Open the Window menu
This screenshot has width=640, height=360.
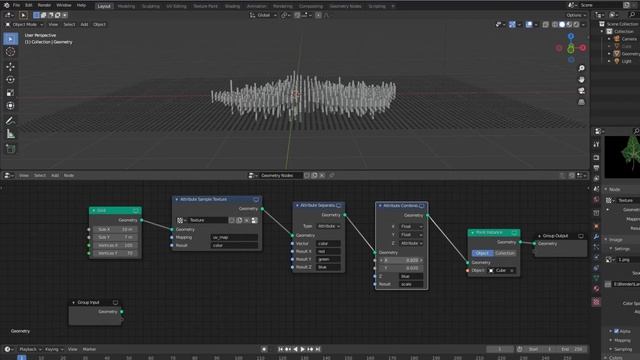[64, 5]
